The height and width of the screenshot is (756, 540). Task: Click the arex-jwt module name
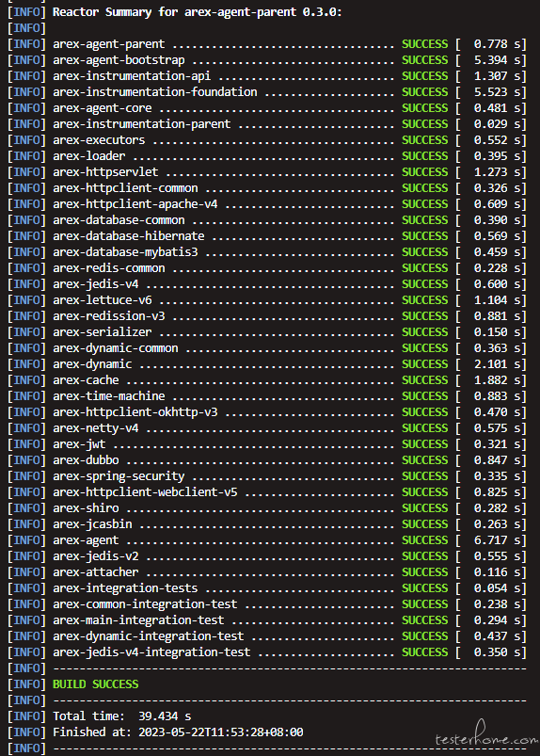[x=79, y=443]
